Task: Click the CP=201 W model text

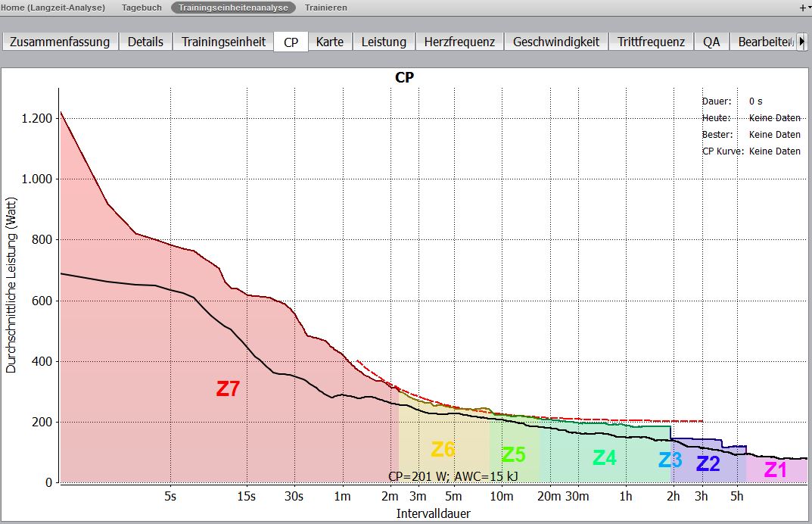Action: [x=453, y=476]
